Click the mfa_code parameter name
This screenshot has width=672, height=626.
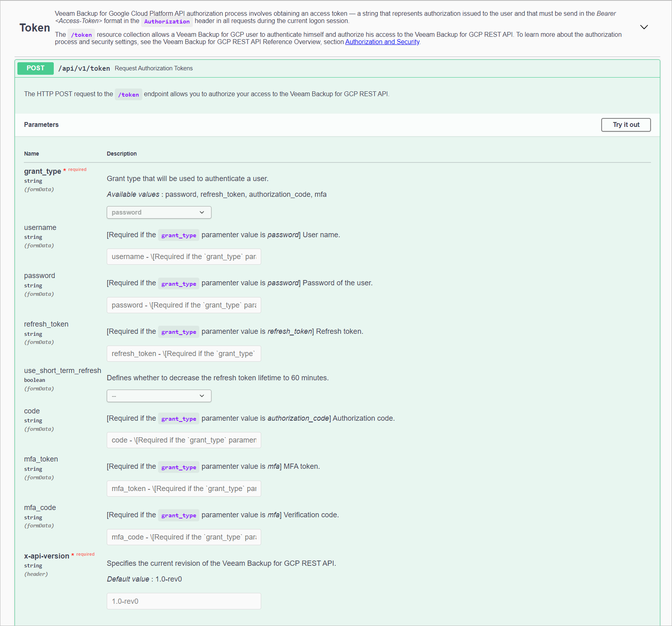tap(40, 508)
